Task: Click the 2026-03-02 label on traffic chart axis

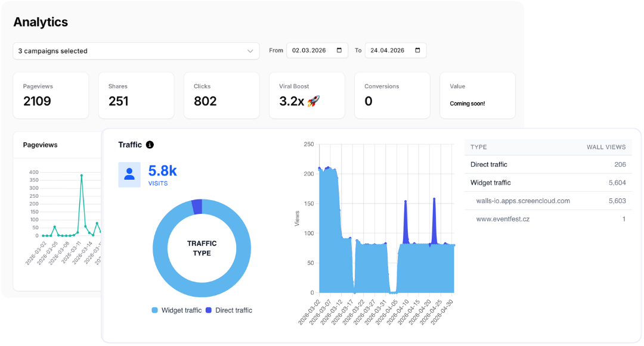Action: (309, 313)
